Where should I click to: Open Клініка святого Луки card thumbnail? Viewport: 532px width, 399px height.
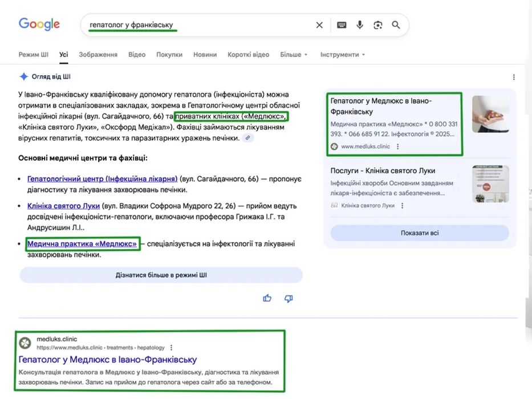pos(490,184)
